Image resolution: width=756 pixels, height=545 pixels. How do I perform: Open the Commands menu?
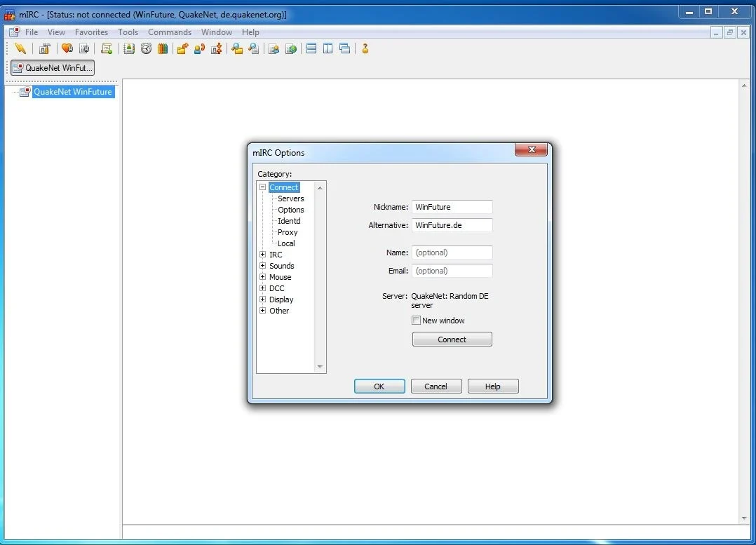coord(170,32)
